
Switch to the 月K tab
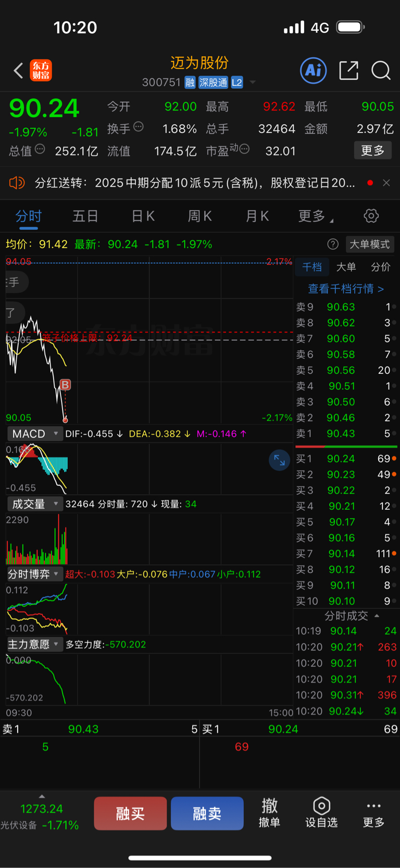pyautogui.click(x=257, y=216)
